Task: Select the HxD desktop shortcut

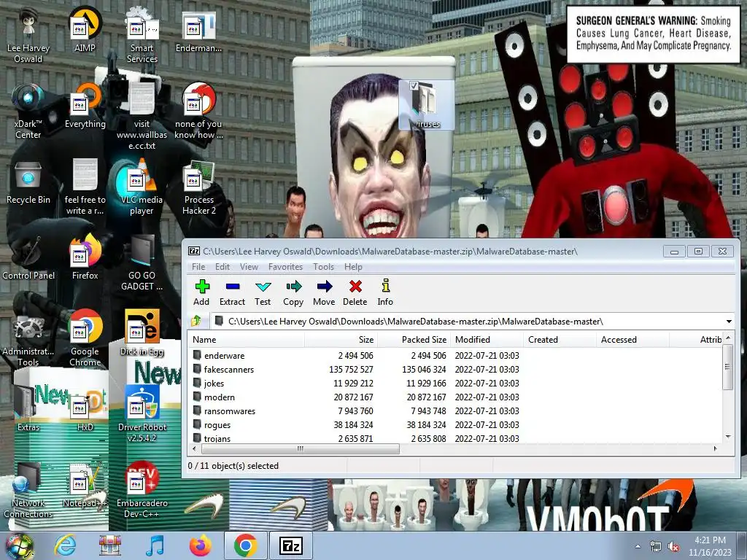Action: pos(85,410)
